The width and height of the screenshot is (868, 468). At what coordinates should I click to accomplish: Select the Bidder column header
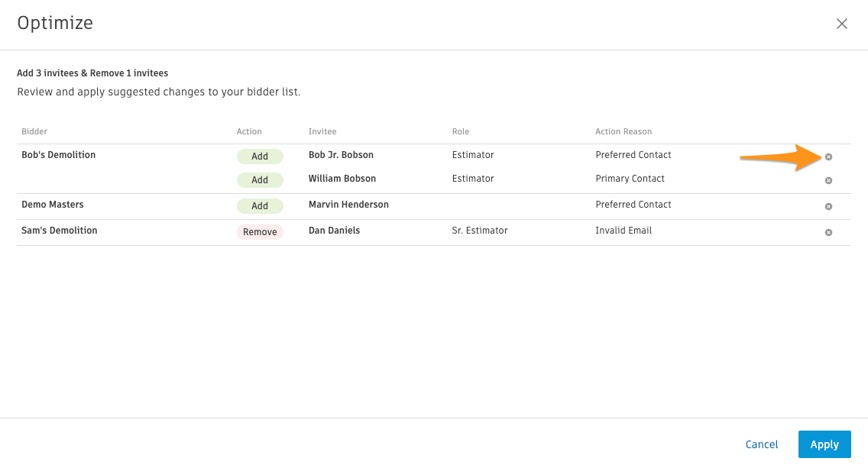pyautogui.click(x=34, y=131)
